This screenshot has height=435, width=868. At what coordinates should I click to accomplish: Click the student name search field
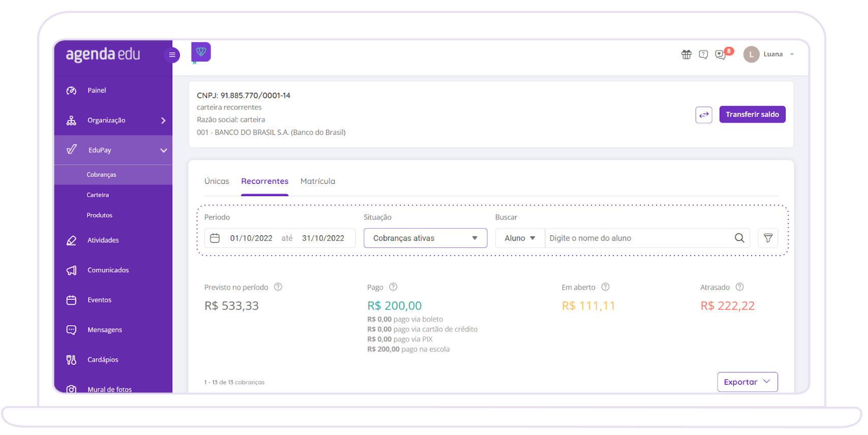(638, 238)
